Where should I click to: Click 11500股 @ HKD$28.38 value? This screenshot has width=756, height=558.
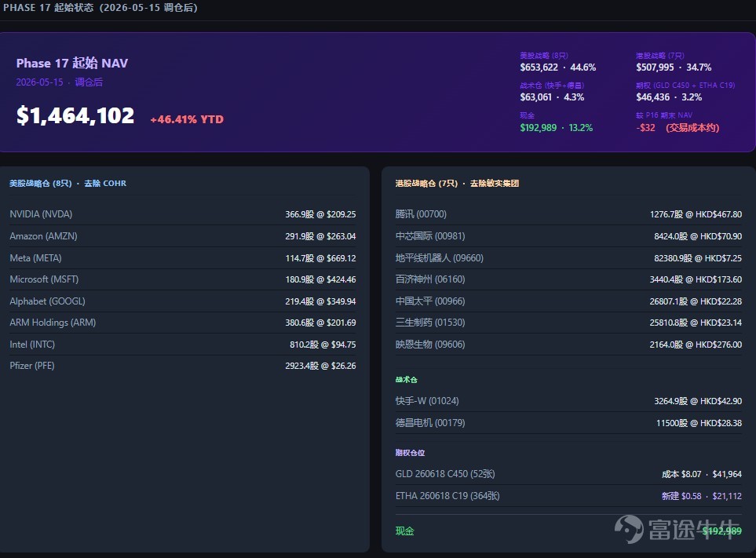pyautogui.click(x=699, y=423)
